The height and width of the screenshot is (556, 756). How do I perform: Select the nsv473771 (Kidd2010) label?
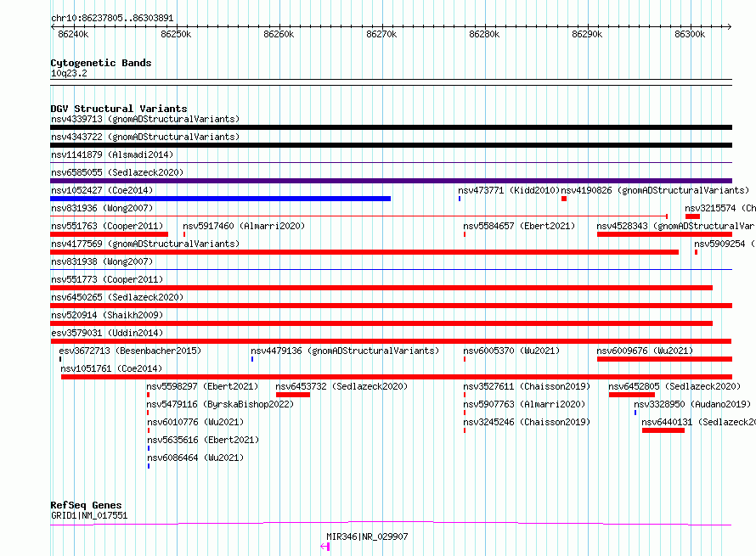(x=509, y=190)
